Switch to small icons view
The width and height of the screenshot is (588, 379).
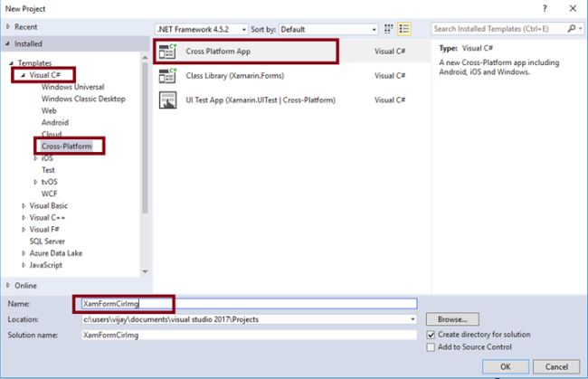pyautogui.click(x=388, y=29)
